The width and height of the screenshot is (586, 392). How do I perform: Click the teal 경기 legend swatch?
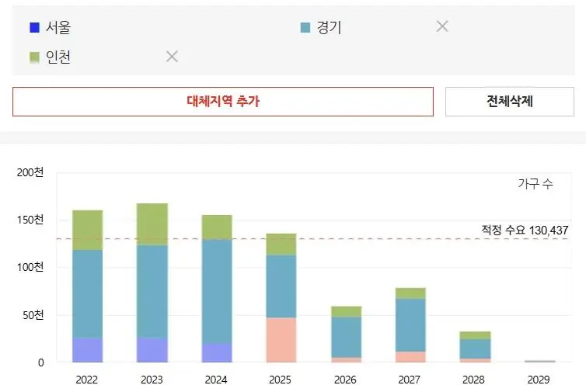(305, 28)
